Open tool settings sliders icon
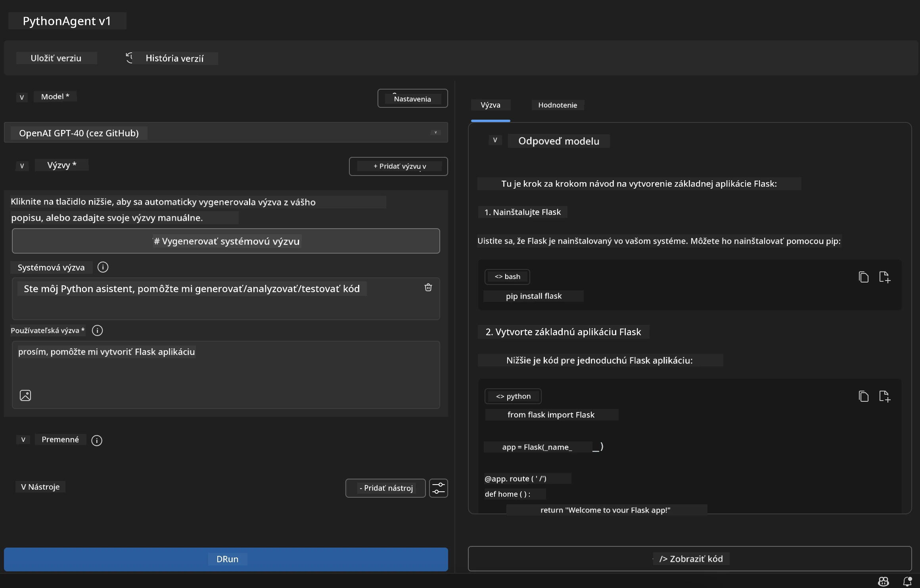 pos(439,488)
